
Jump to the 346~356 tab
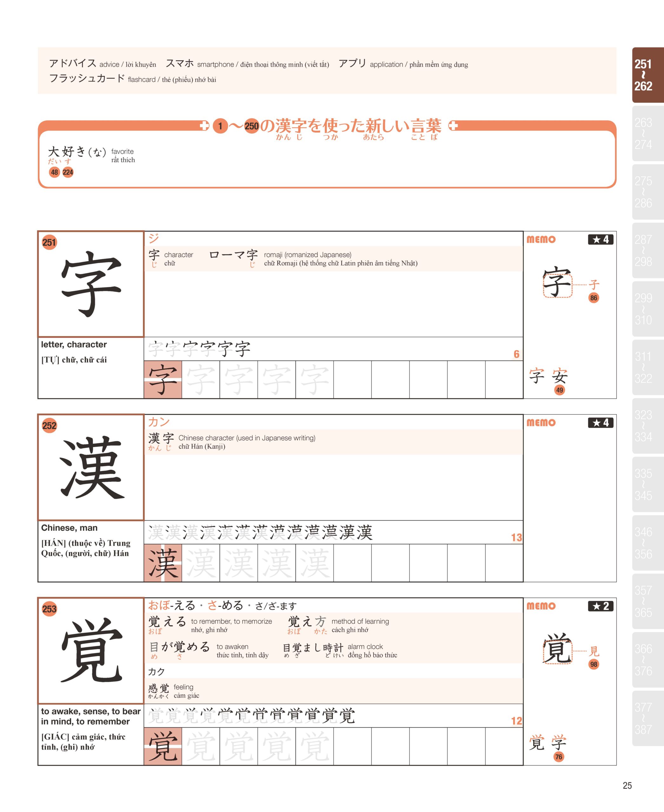point(648,543)
